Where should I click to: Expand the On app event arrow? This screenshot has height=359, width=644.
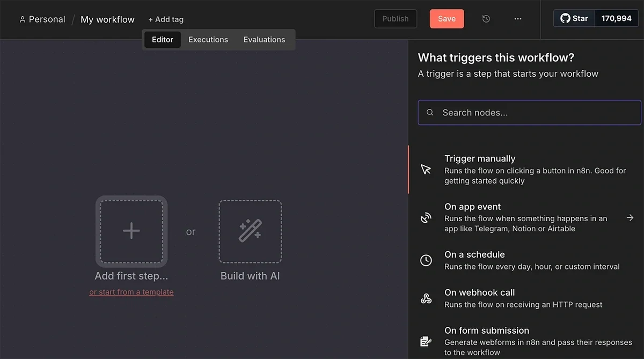click(630, 217)
